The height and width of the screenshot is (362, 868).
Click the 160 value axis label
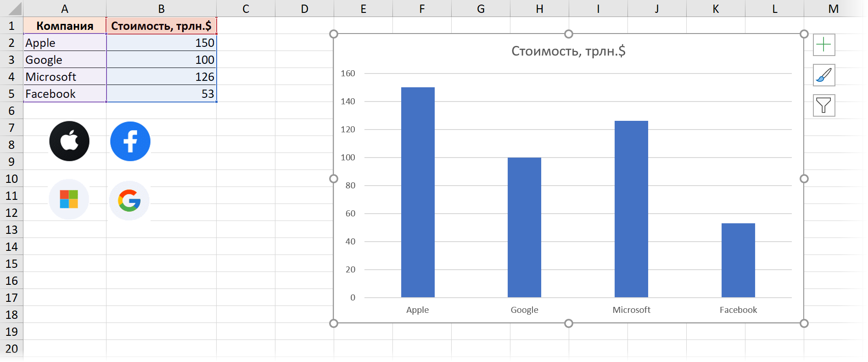tap(348, 74)
